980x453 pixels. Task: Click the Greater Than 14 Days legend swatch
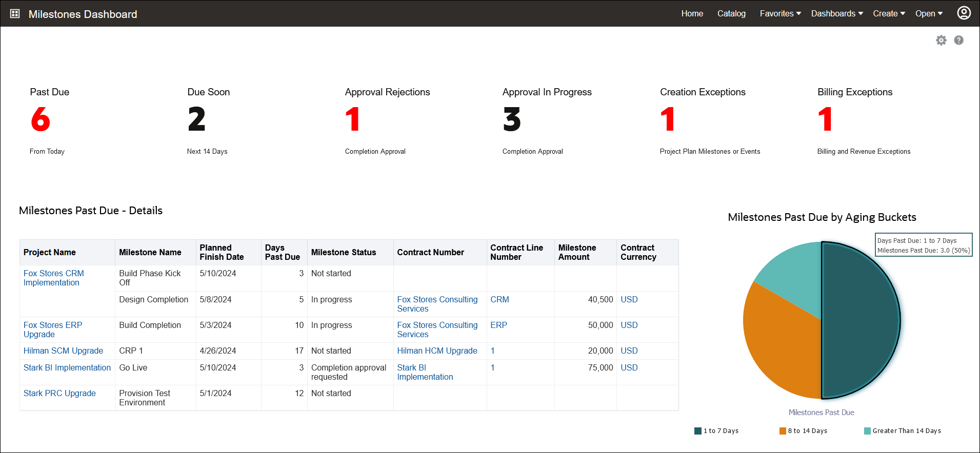point(867,431)
